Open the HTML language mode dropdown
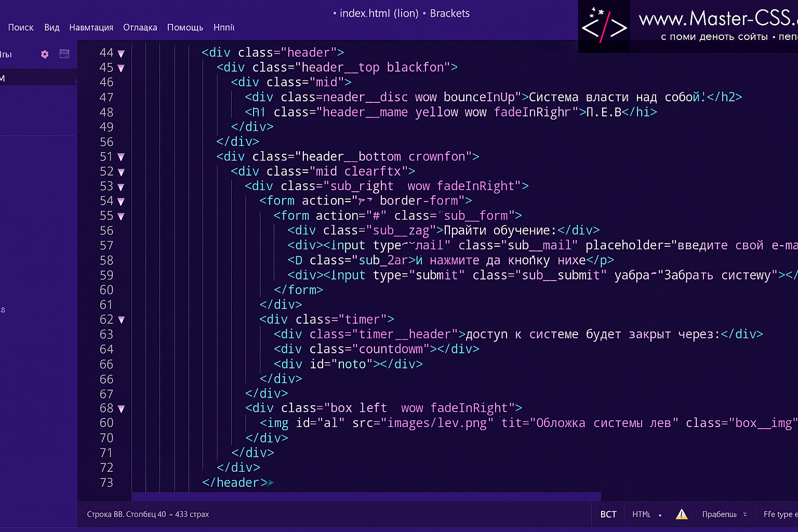 click(647, 514)
